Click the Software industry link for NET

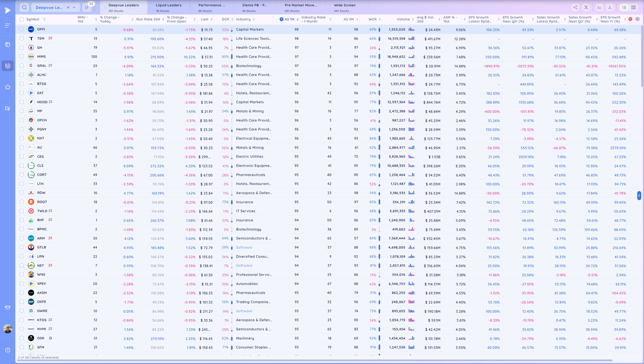point(244,266)
